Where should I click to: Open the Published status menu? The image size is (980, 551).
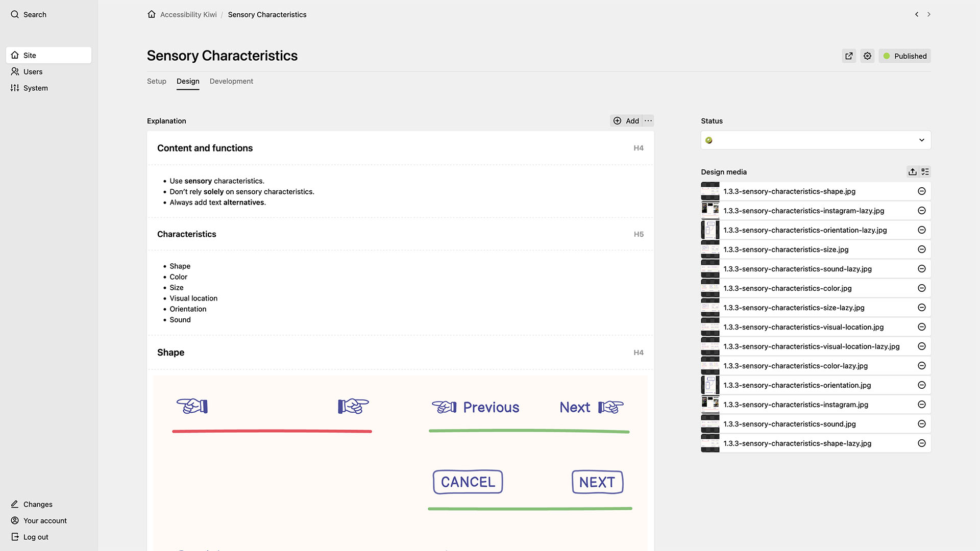tap(904, 56)
